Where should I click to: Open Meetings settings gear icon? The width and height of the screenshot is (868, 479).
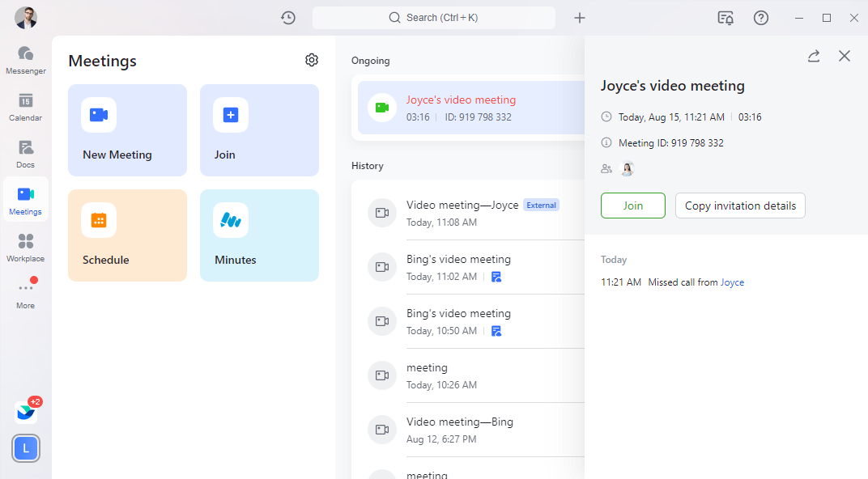pos(312,60)
